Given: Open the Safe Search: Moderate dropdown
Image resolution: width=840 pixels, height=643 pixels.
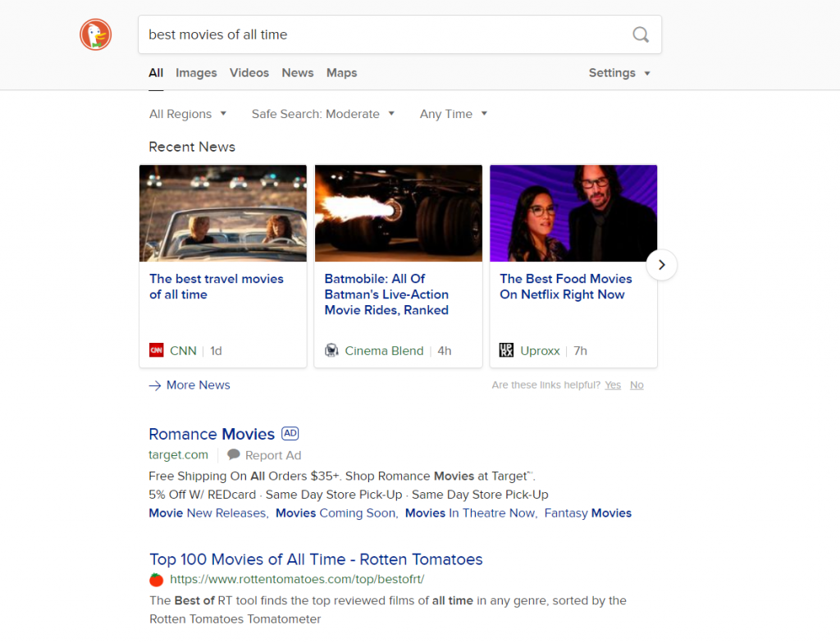Looking at the screenshot, I should point(322,114).
